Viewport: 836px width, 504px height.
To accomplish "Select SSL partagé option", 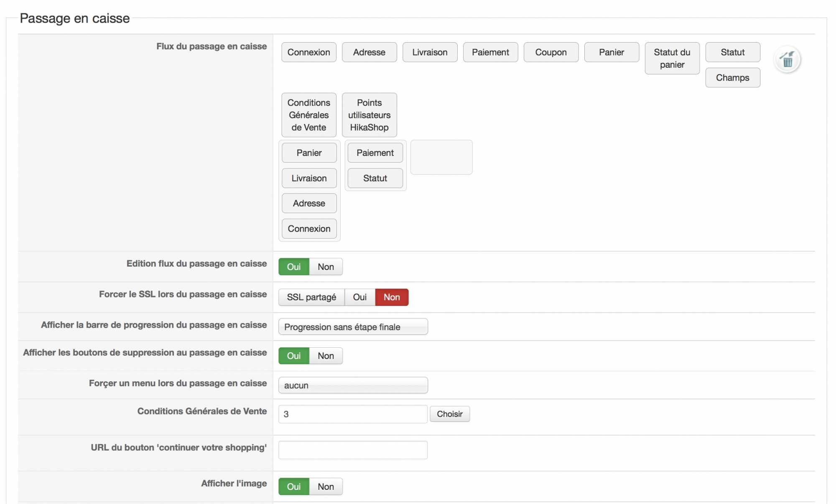I will pos(311,297).
